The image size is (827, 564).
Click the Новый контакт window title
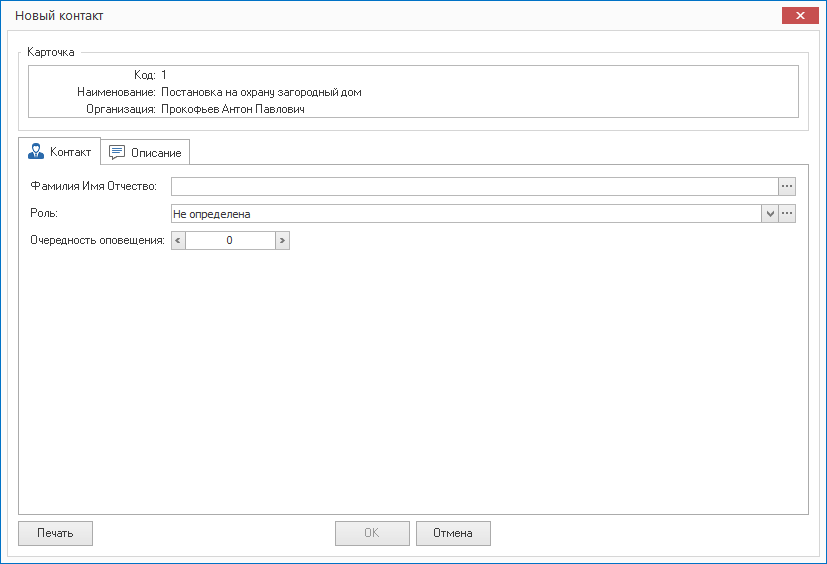coord(59,16)
